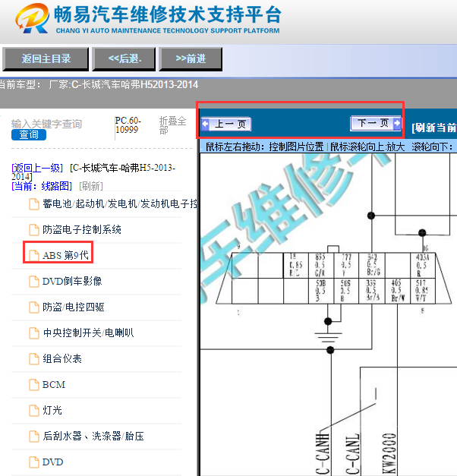
Task: Click the document icon beside ABS 第9代
Action: pos(34,256)
